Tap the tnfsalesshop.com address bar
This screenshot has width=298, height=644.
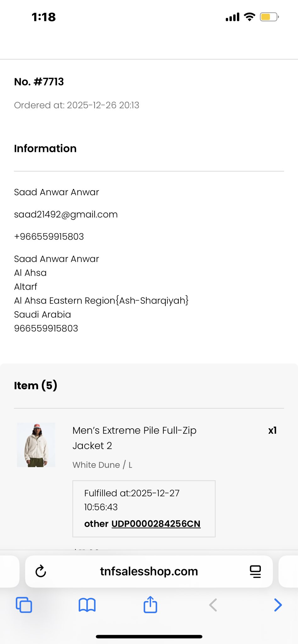149,571
